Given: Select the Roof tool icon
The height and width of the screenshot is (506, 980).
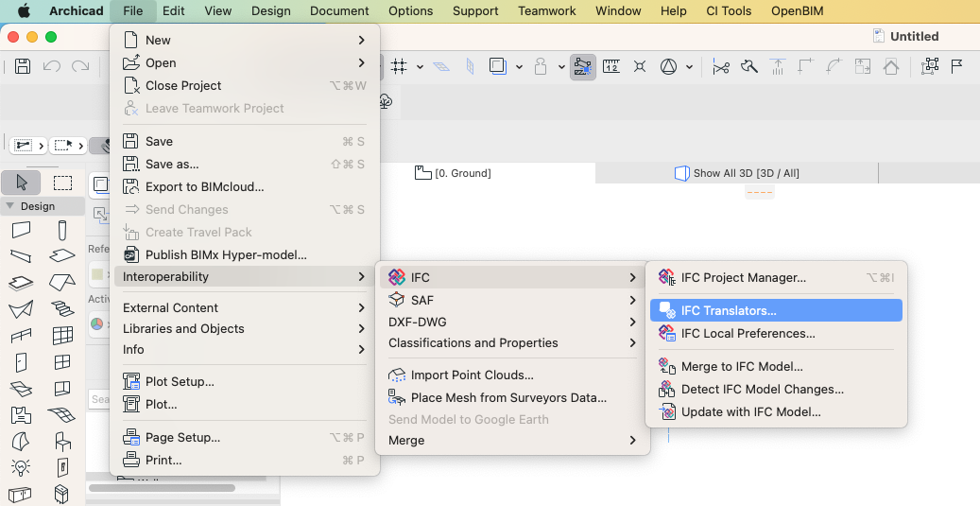Looking at the screenshot, I should [x=61, y=282].
